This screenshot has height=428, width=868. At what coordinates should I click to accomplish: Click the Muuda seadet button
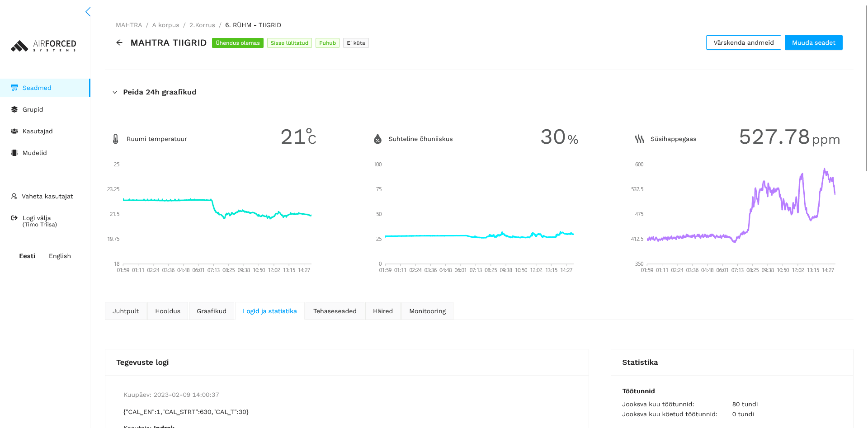coord(813,42)
